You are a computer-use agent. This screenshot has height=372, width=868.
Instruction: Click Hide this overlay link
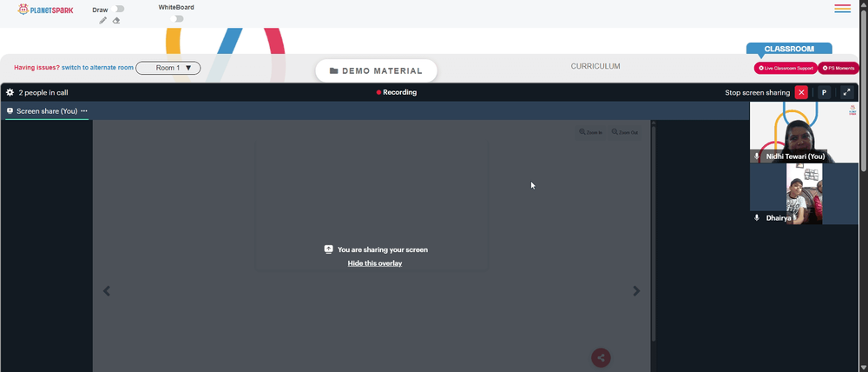pyautogui.click(x=375, y=263)
